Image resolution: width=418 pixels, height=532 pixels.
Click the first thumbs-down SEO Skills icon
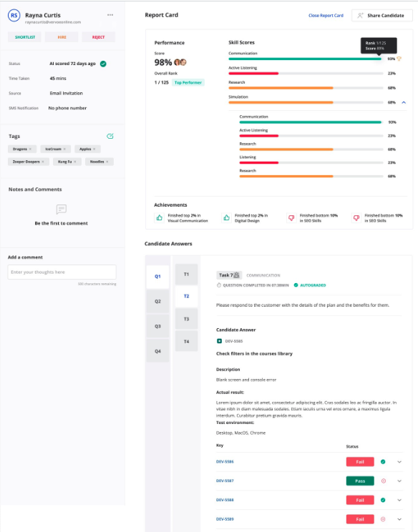tap(291, 218)
